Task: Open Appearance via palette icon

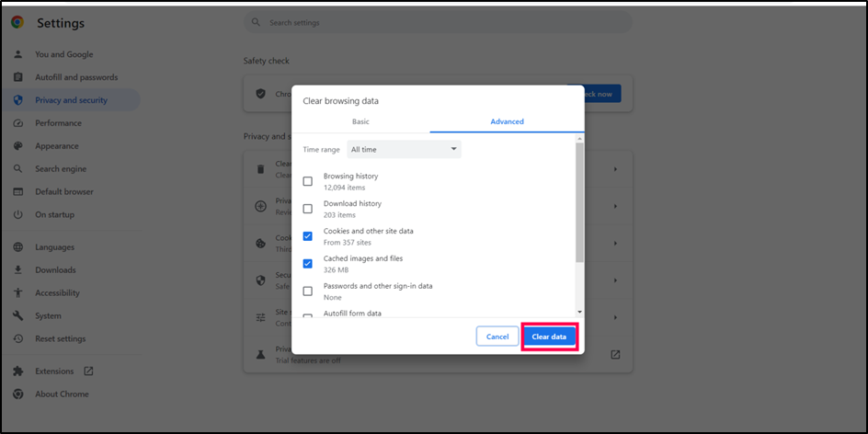Action: coord(17,146)
